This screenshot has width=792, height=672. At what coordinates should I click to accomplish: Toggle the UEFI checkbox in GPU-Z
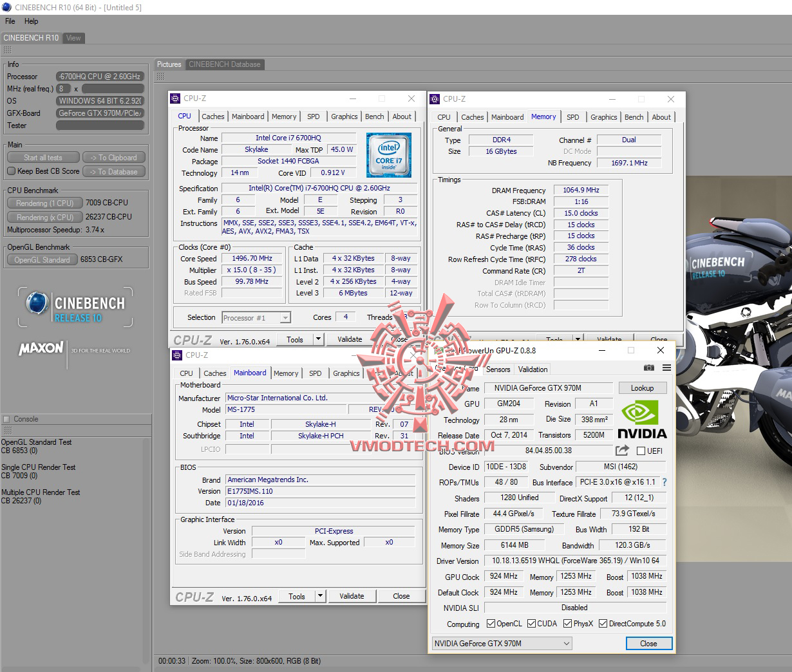[x=641, y=451]
